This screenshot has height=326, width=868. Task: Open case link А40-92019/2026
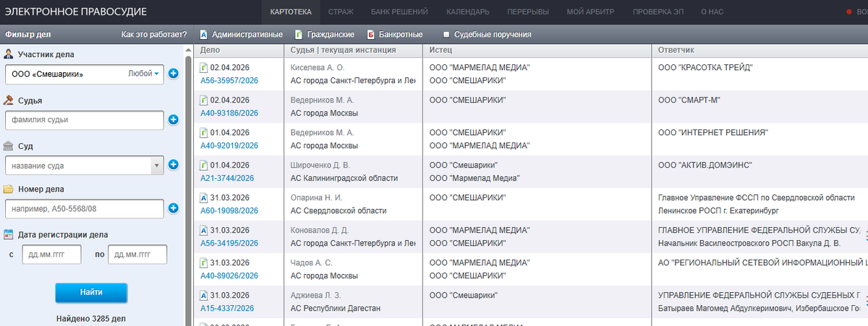[x=229, y=145]
